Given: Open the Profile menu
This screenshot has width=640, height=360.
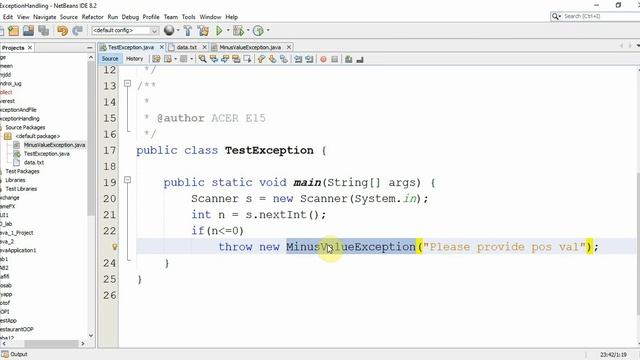Looking at the screenshot, I should (151, 17).
